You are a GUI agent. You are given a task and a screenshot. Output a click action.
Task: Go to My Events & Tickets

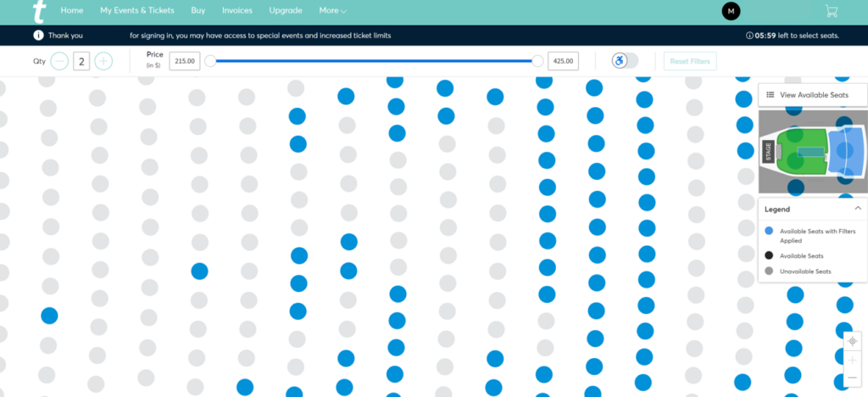pyautogui.click(x=136, y=11)
